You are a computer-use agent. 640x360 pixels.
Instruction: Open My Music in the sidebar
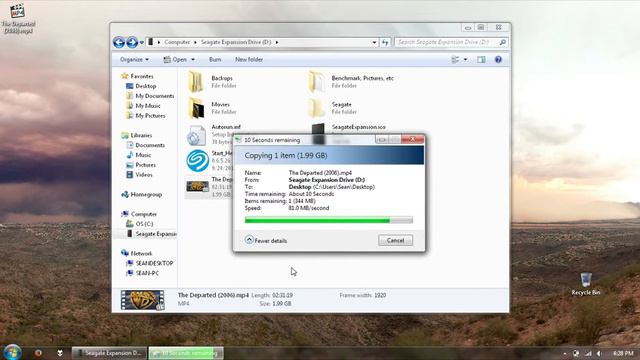tap(148, 106)
